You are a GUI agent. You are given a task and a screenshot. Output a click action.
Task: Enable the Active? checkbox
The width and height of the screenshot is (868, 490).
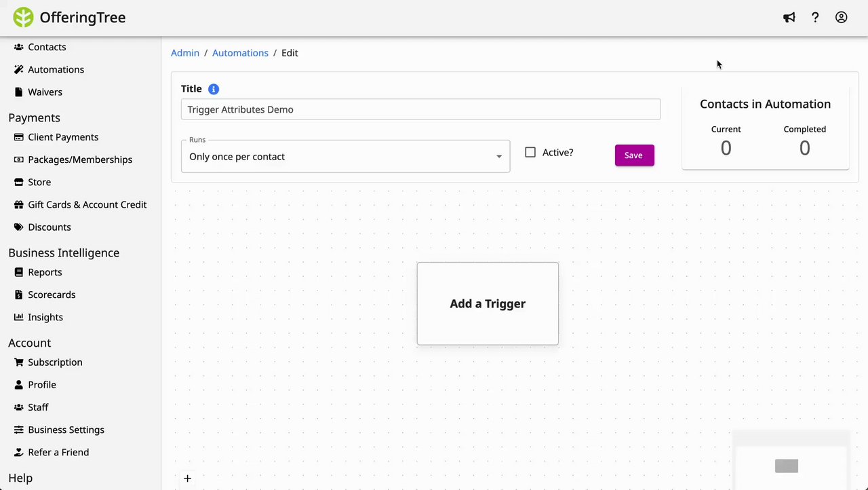pyautogui.click(x=530, y=153)
